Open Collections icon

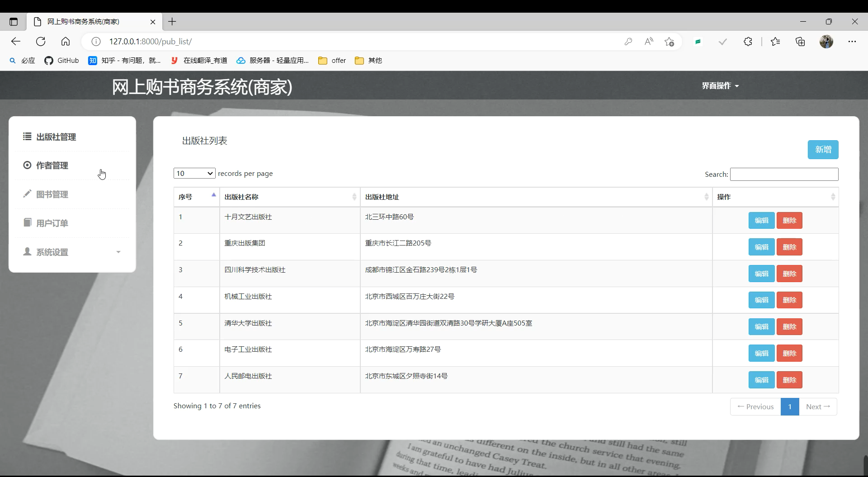tap(800, 42)
